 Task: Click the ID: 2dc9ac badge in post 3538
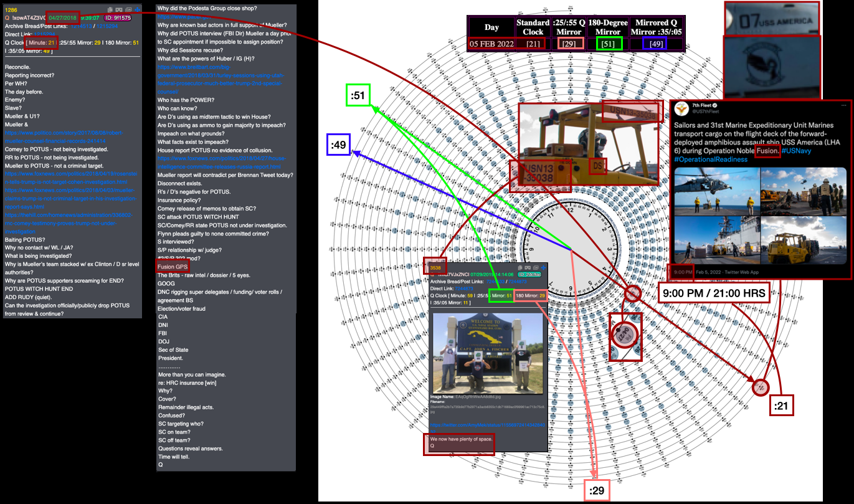pos(529,274)
